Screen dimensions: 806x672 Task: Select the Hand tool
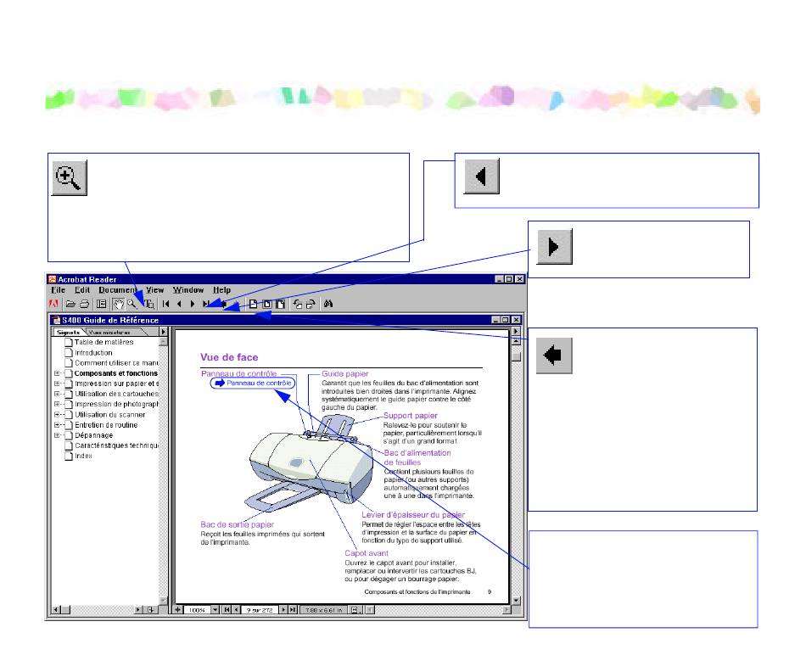pyautogui.click(x=118, y=304)
